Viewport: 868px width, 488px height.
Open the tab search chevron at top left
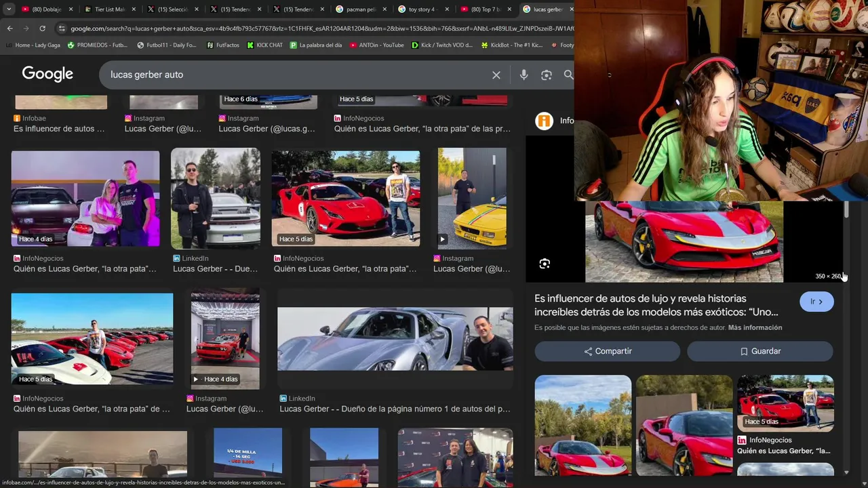[x=9, y=9]
